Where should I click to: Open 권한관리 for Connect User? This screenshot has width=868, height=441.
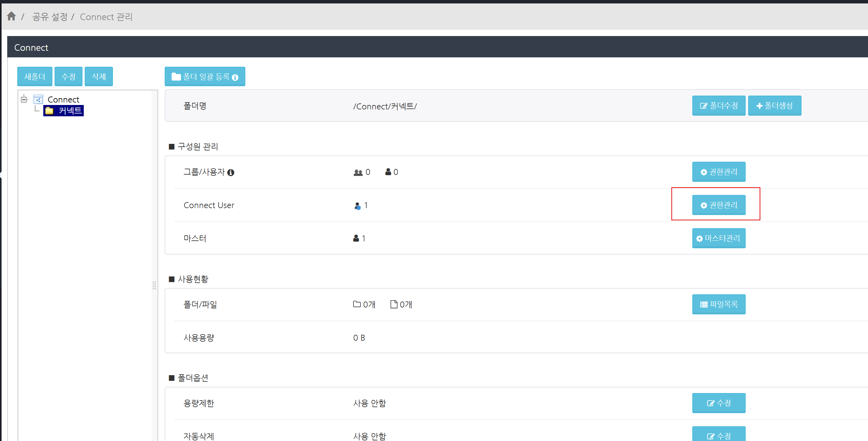718,205
